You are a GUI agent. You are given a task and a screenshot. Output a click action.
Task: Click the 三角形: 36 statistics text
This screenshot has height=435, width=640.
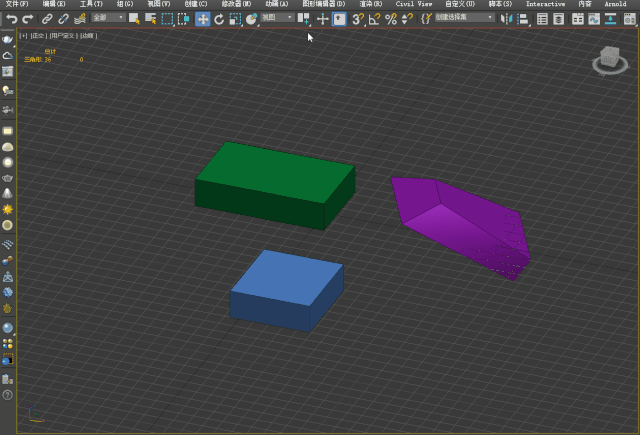point(38,60)
